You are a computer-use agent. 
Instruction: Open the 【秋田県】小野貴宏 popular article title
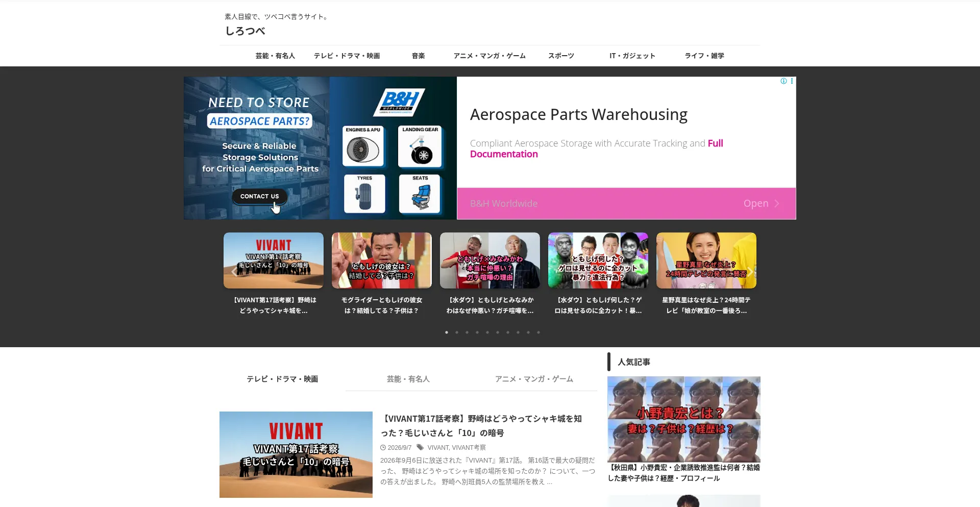click(684, 473)
